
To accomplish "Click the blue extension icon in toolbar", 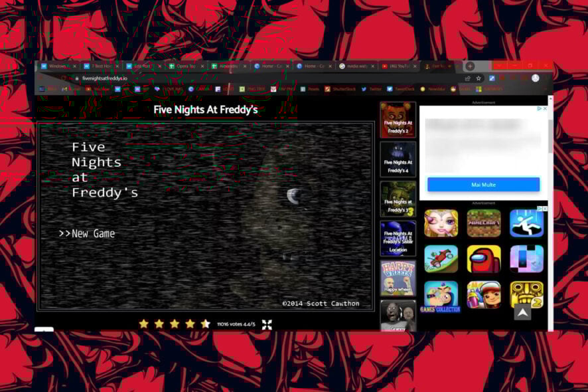I will pyautogui.click(x=492, y=78).
